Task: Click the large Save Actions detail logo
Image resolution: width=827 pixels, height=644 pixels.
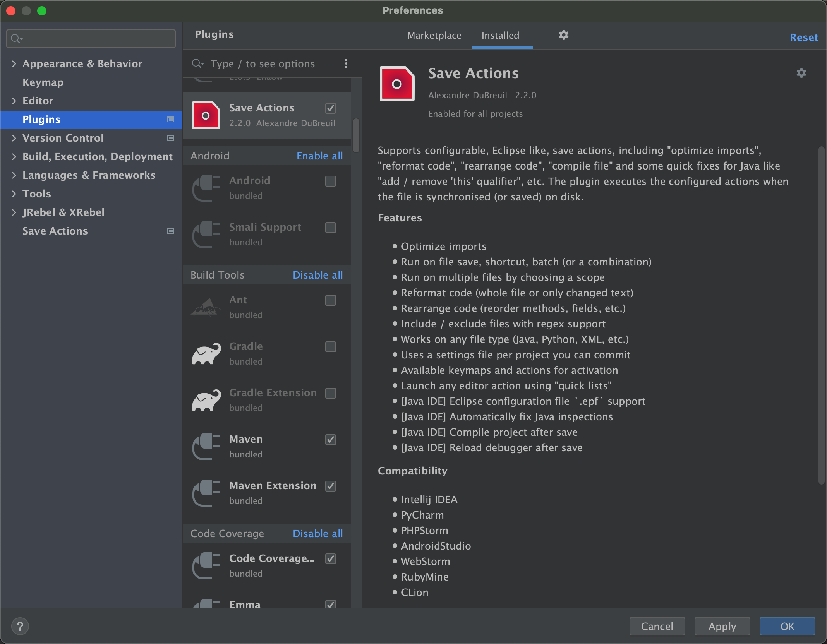Action: pyautogui.click(x=397, y=84)
